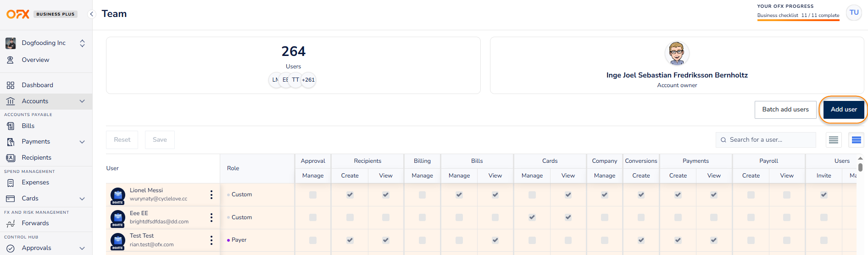Click the Batch add users button
This screenshot has width=868, height=255.
785,110
